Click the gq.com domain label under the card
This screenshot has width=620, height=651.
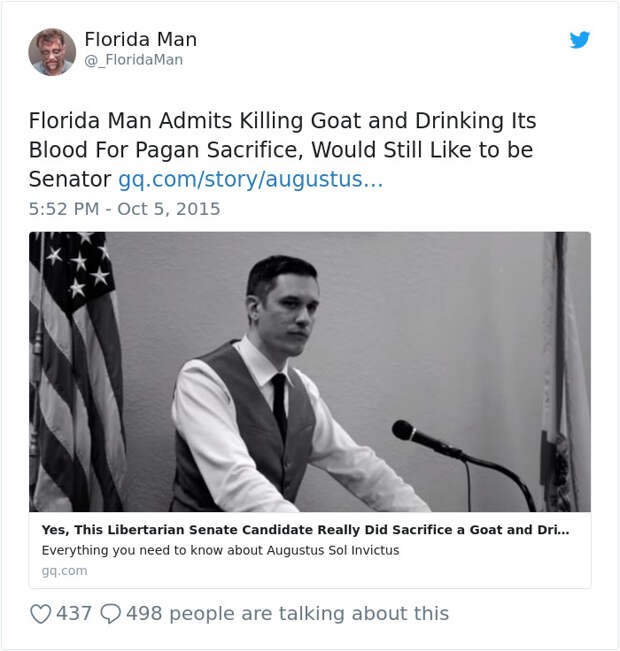pyautogui.click(x=64, y=570)
